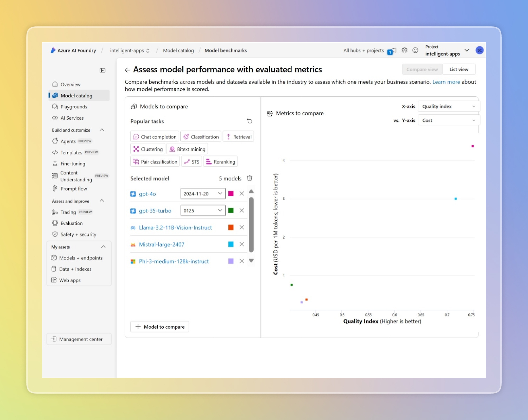Go to Model catalog breadcrumb
This screenshot has width=528, height=420.
[x=178, y=50]
